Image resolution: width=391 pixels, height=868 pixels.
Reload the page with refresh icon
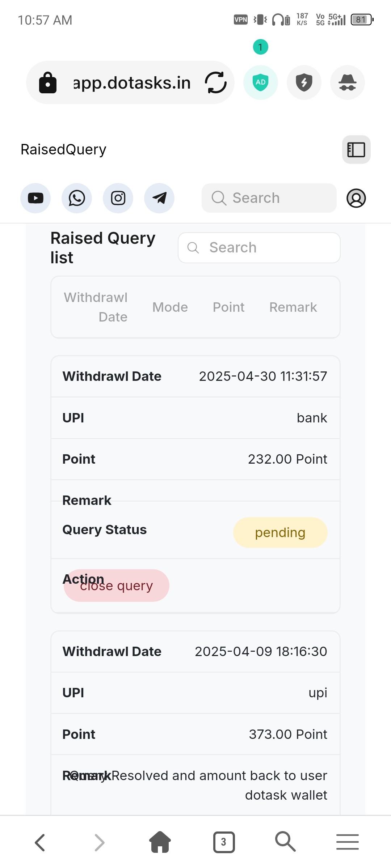(x=216, y=82)
